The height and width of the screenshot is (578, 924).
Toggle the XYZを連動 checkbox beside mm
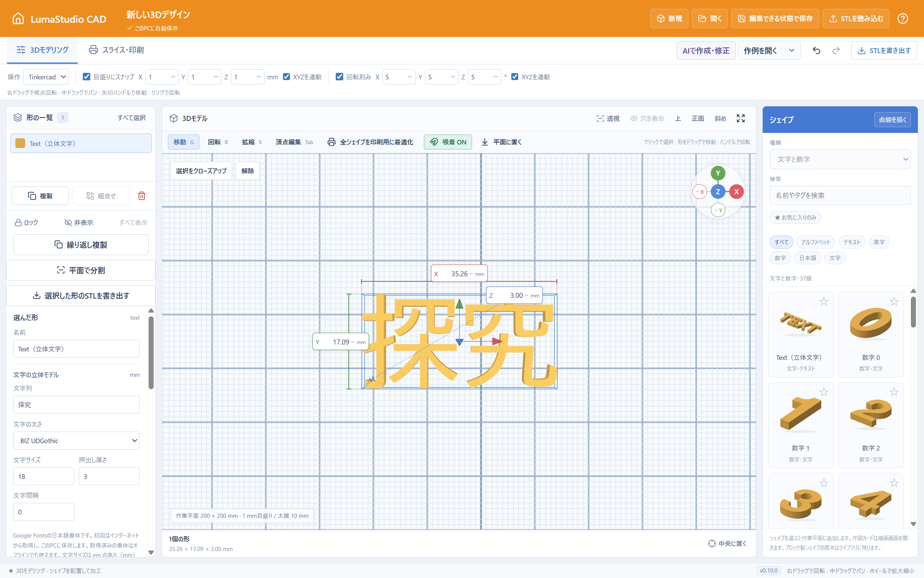tap(286, 77)
